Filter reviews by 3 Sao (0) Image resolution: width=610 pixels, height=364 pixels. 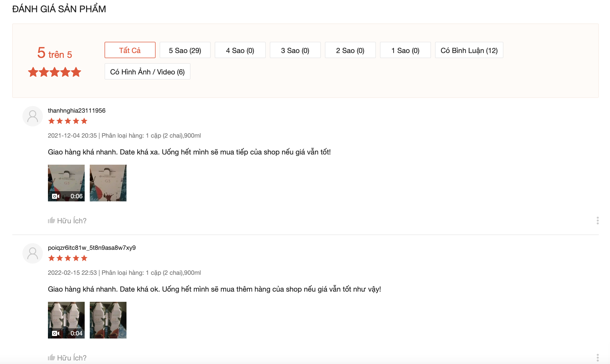tap(295, 50)
